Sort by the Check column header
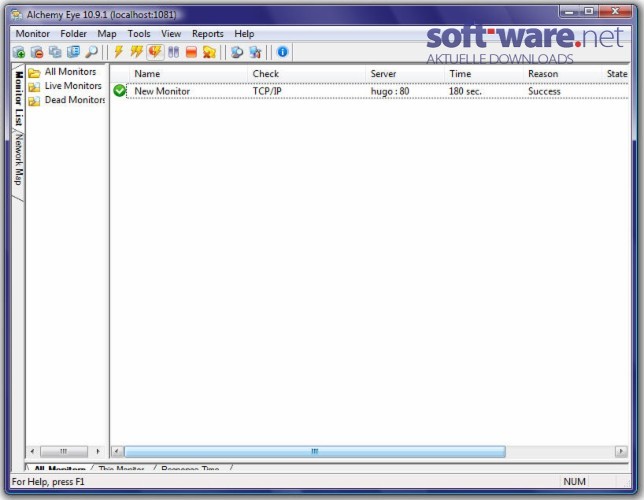Image resolution: width=644 pixels, height=500 pixels. tap(306, 74)
